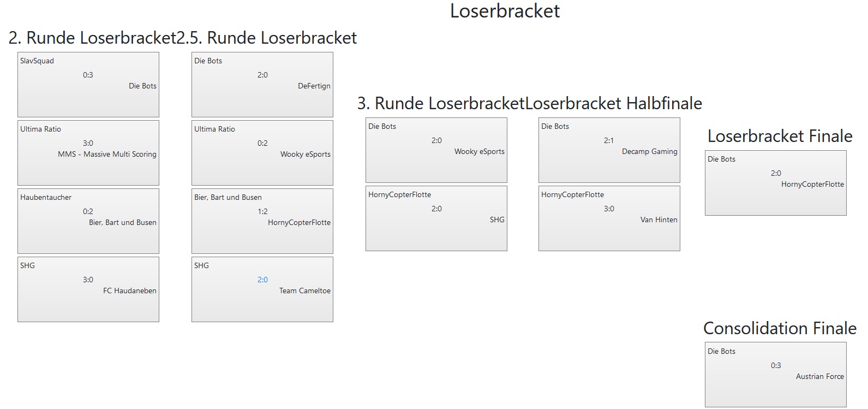The width and height of the screenshot is (868, 409).
Task: Click the Loserbracket Halbfinale heading
Action: [x=614, y=104]
